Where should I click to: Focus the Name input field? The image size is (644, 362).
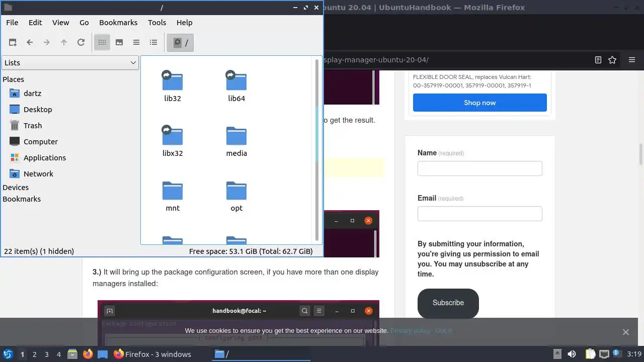(479, 168)
